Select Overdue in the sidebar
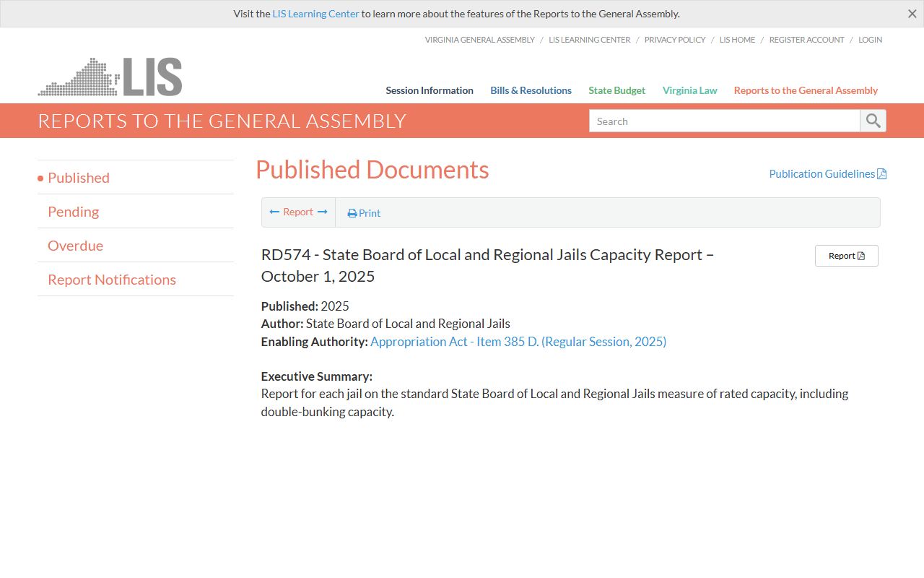 [x=75, y=246]
